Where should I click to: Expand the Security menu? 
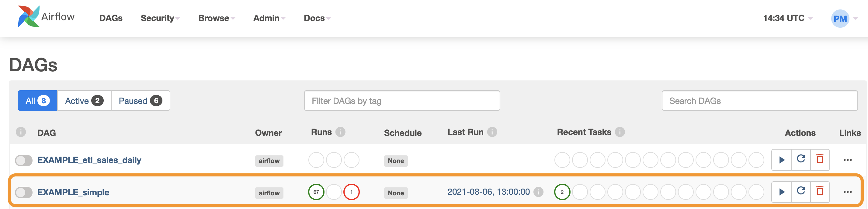[x=160, y=18]
